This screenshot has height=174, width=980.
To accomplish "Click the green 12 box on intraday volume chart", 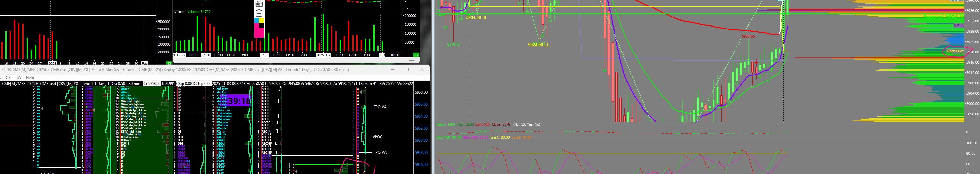I will point(417,55).
